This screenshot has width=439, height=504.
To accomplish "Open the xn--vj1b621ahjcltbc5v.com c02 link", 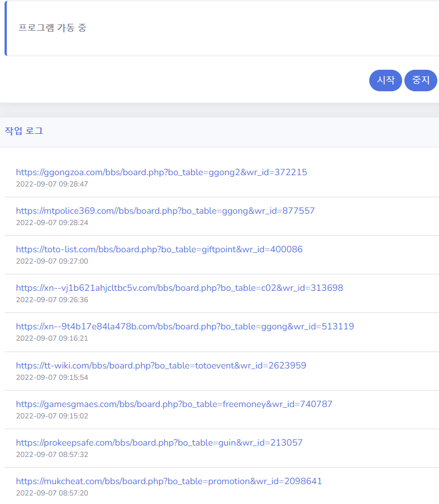I will (179, 288).
